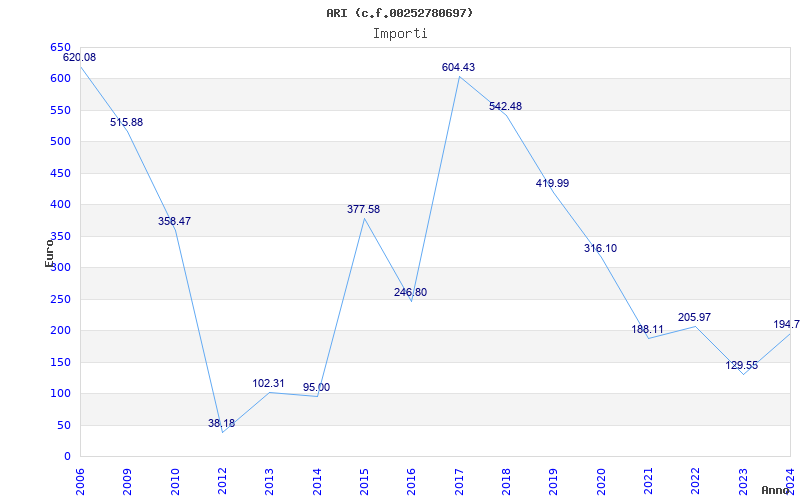Screen dimensions: 800x500
Task: Click the 2022 x-axis label
Action: (695, 482)
